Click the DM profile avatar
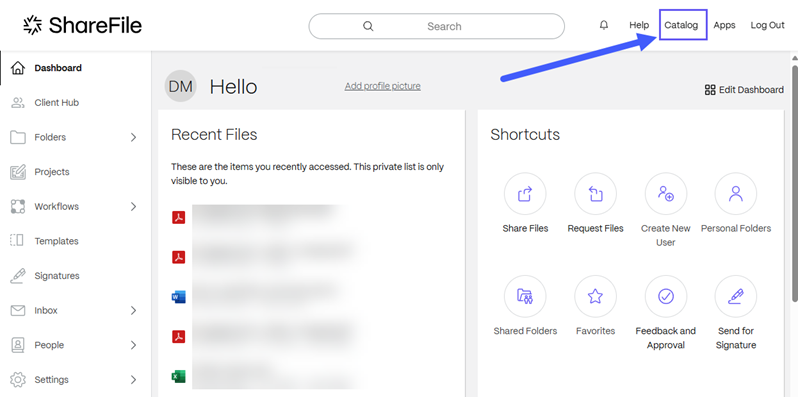 (180, 86)
